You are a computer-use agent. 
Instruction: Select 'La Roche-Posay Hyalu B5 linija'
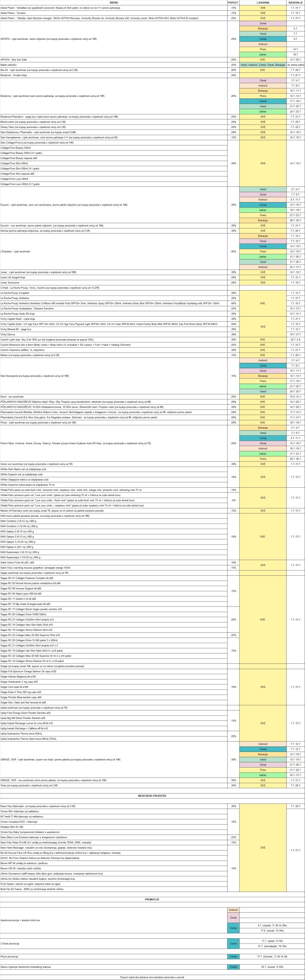pos(113,314)
